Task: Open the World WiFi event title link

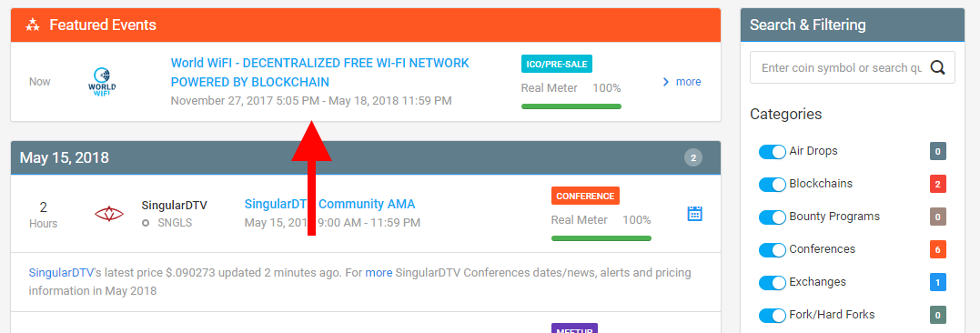Action: [x=320, y=73]
